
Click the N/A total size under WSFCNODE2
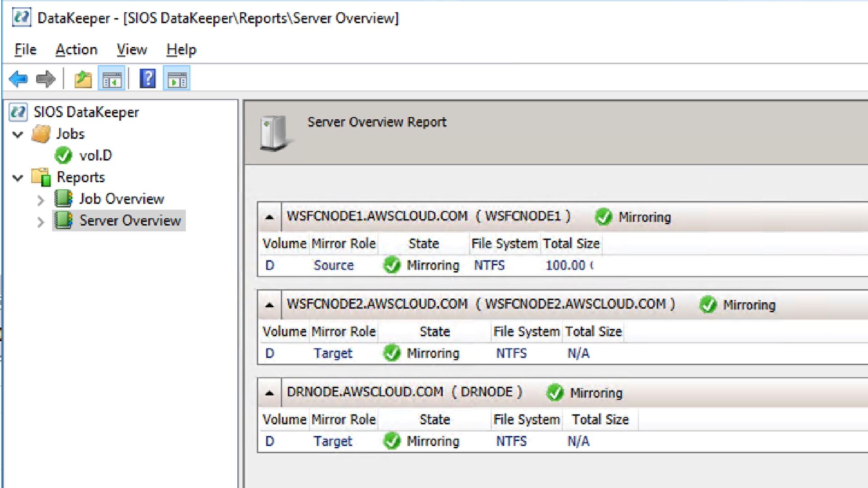[578, 353]
